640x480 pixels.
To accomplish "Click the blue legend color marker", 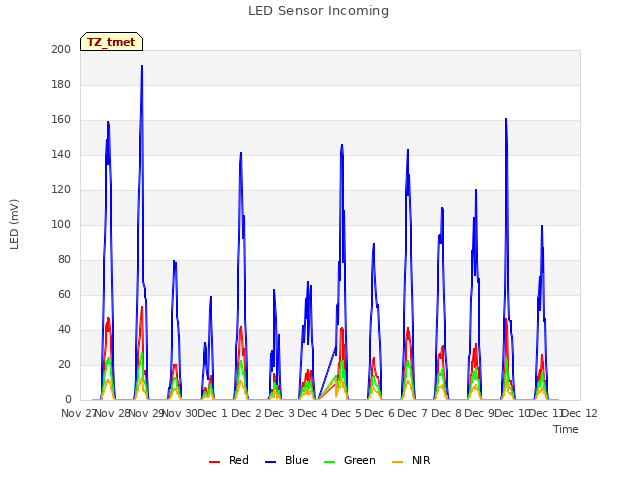I will pyautogui.click(x=271, y=462).
